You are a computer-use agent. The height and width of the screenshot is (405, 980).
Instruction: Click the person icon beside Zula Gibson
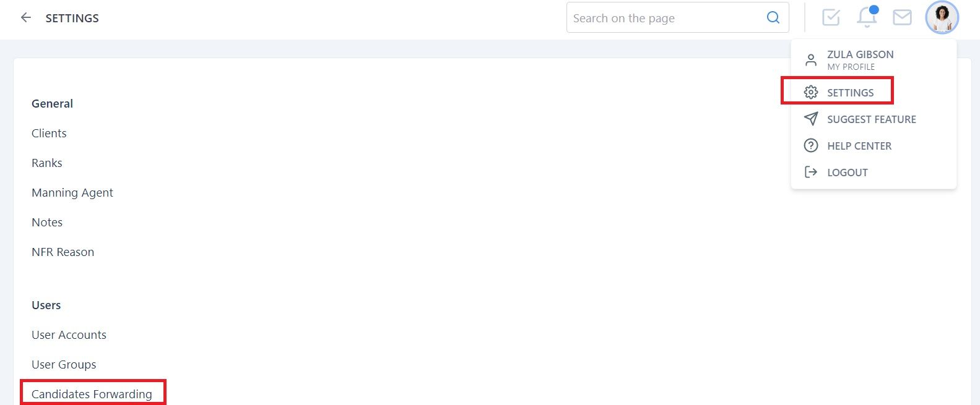(x=811, y=60)
